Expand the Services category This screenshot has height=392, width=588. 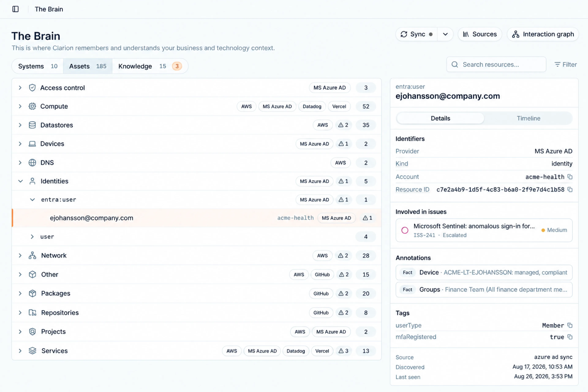click(x=20, y=351)
